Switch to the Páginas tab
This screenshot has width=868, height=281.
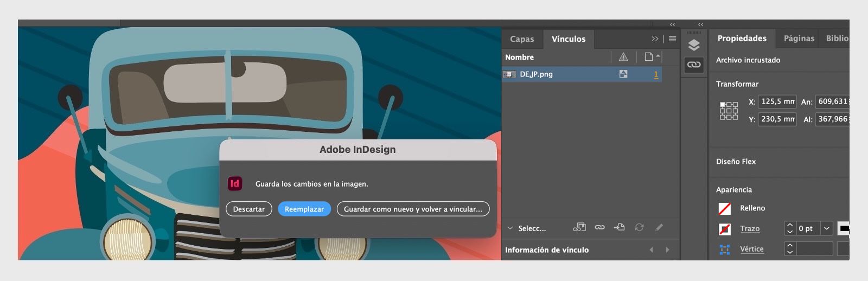(799, 39)
